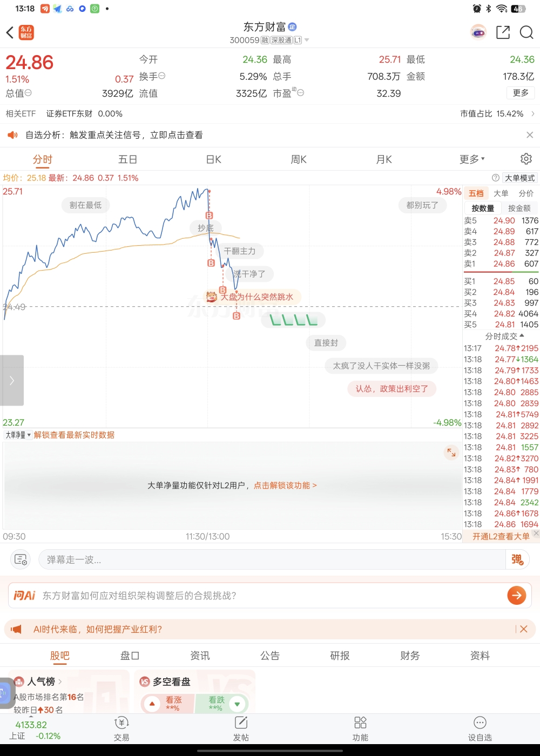
Task: Open the 人气榜 chevron
Action: coord(60,681)
